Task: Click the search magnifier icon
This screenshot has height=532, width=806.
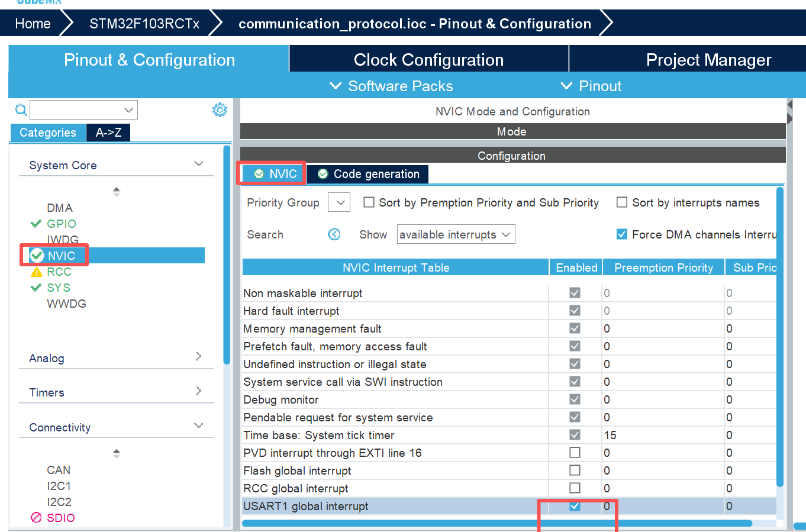Action: 21,109
